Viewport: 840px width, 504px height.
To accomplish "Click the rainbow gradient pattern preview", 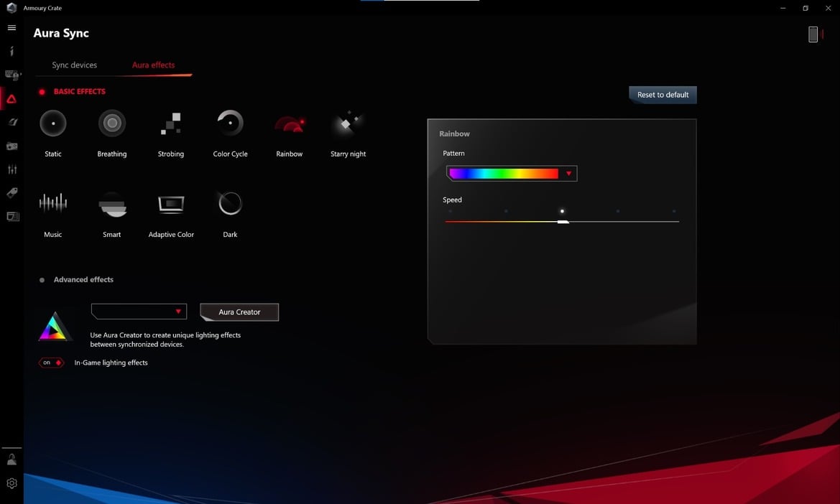I will click(504, 173).
